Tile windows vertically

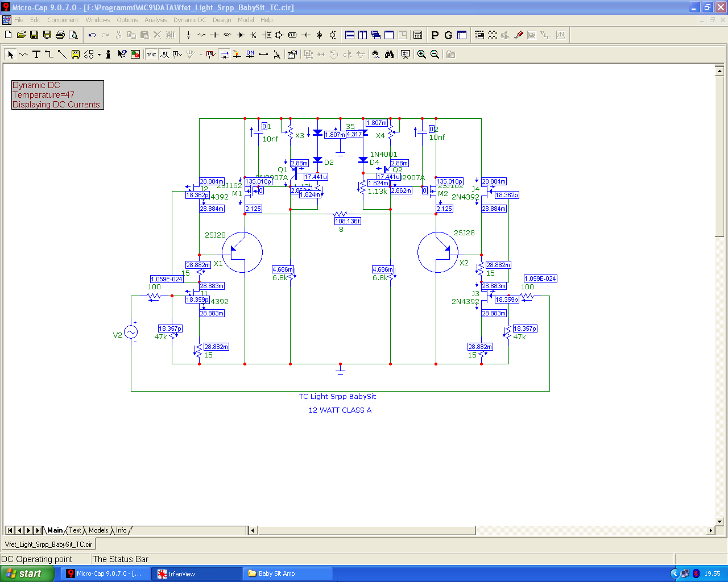(x=363, y=35)
